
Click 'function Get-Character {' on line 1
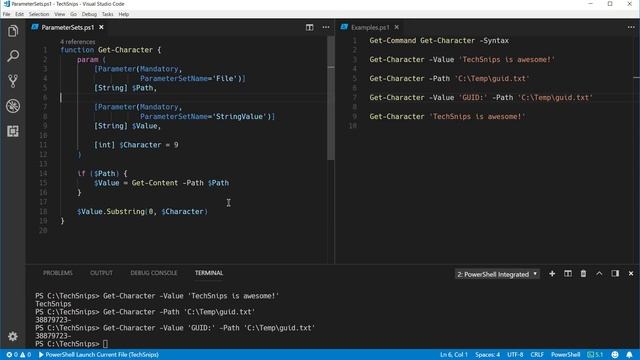(x=111, y=50)
